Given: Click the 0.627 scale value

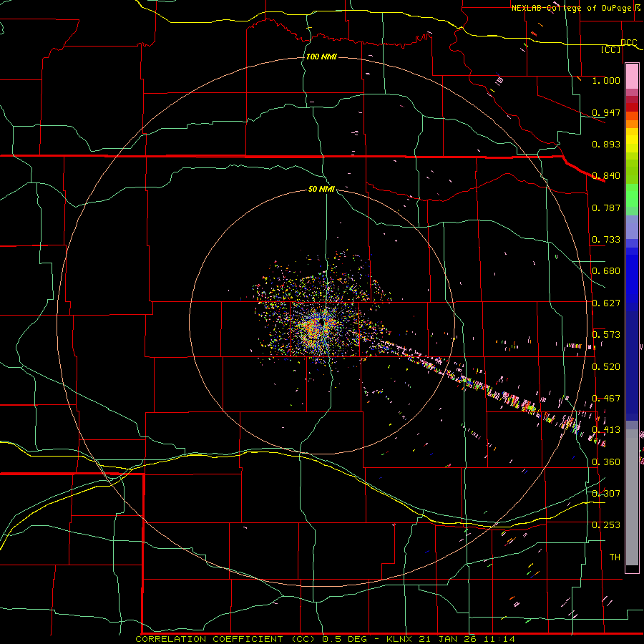Looking at the screenshot, I should coord(606,303).
